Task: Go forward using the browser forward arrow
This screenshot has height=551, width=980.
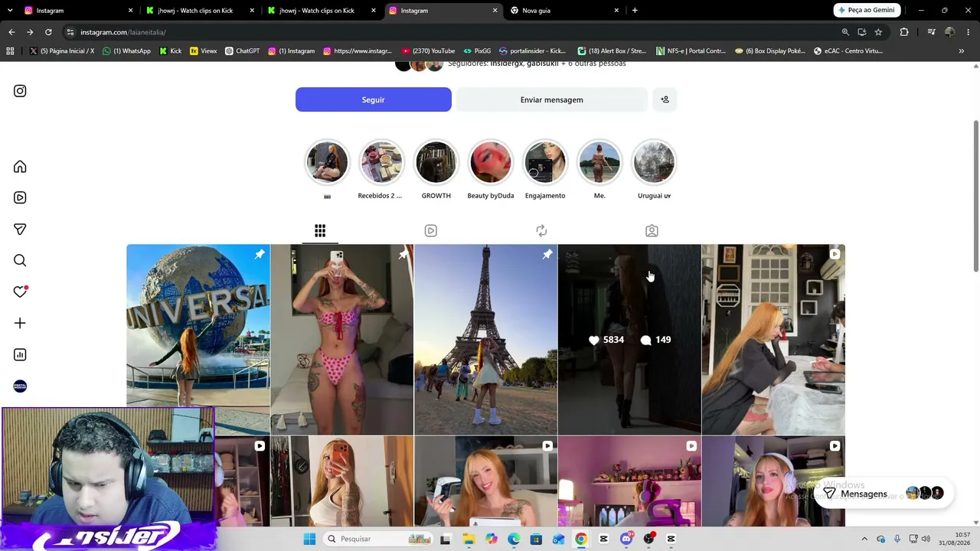Action: 30,32
